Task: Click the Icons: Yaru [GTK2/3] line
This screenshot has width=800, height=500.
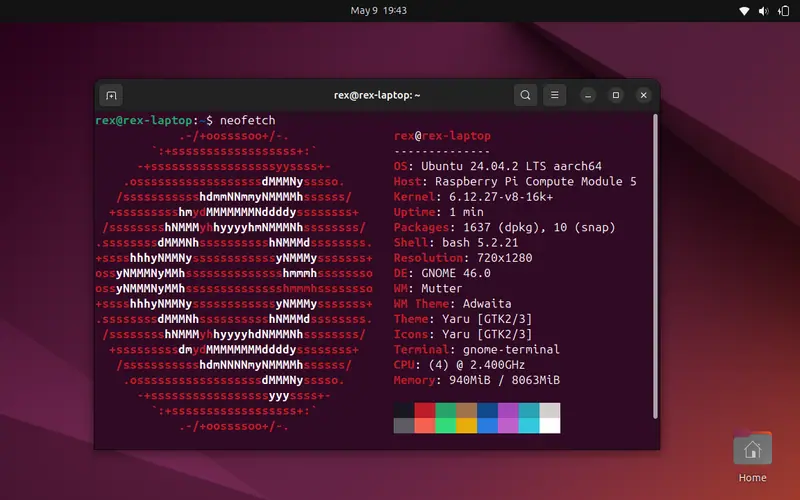Action: pyautogui.click(x=463, y=335)
